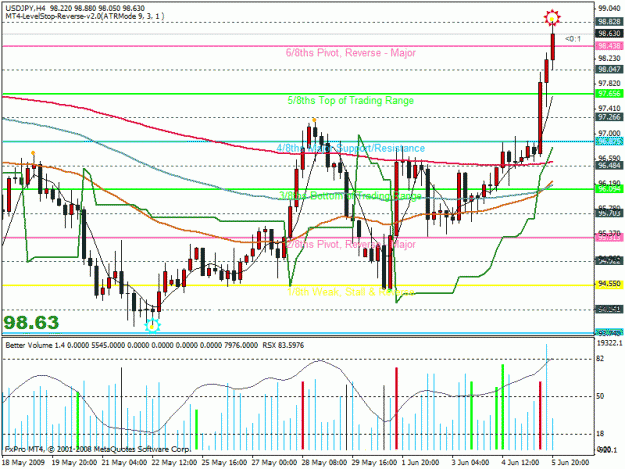Click the '1 Jun 20:00' time axis label
This screenshot has height=469, width=625.
pyautogui.click(x=421, y=463)
